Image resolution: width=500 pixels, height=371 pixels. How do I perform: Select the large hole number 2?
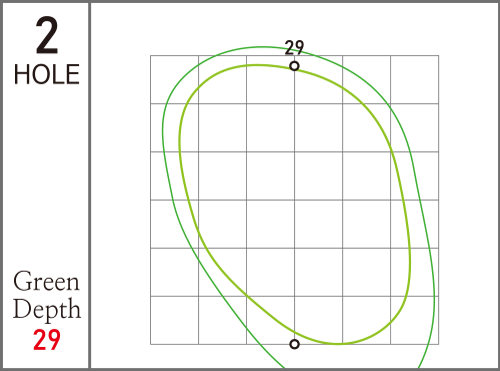tap(47, 36)
